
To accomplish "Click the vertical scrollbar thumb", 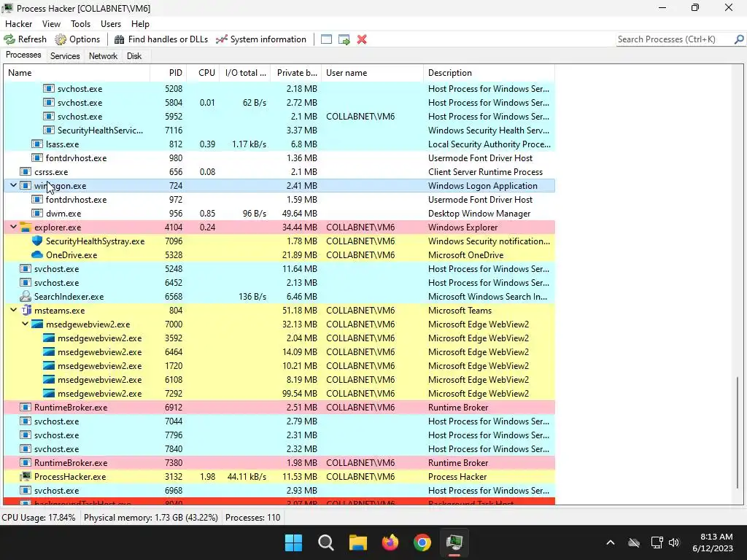I will click(737, 432).
